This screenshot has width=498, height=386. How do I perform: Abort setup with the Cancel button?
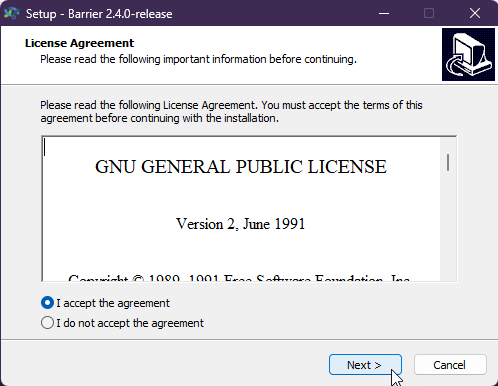click(x=450, y=365)
